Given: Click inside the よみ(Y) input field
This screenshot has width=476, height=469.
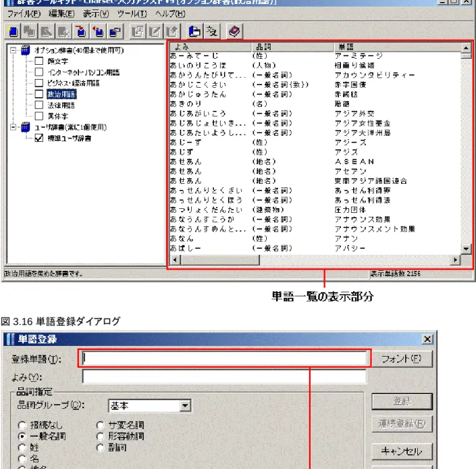Looking at the screenshot, I should 224,377.
